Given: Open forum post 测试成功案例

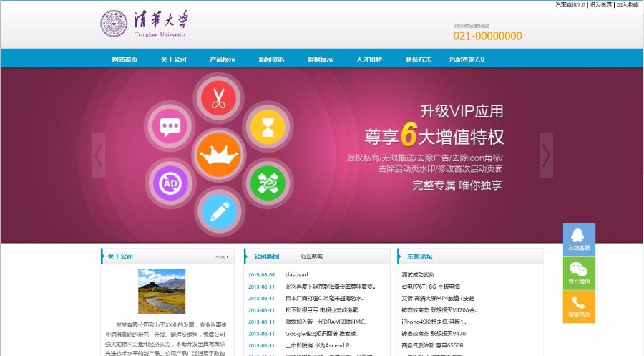Looking at the screenshot, I should point(418,274).
